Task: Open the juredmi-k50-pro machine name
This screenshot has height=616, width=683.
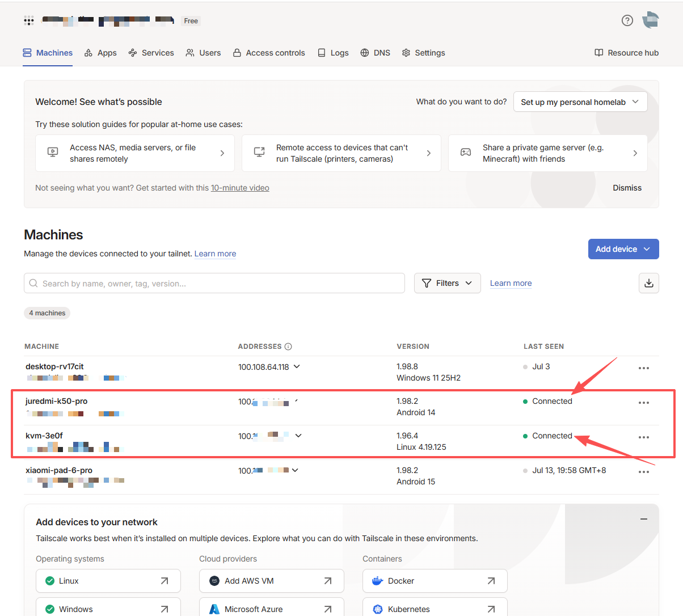Action: point(57,401)
